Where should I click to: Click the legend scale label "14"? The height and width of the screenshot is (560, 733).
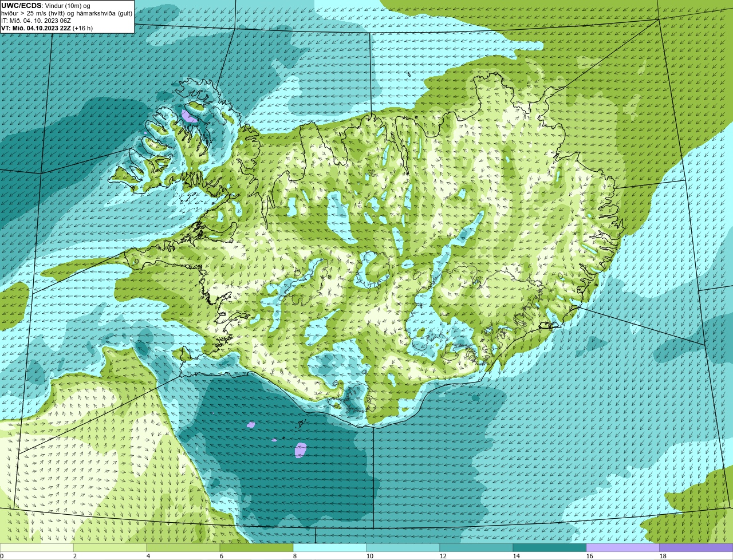517,556
